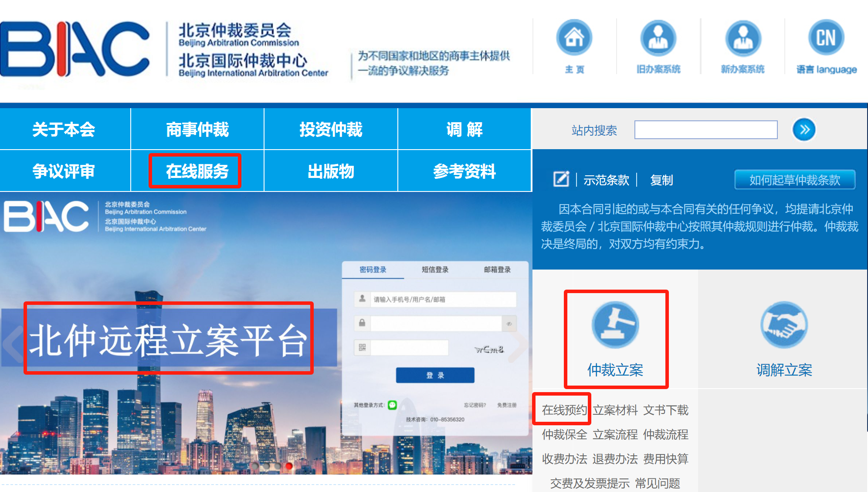Open the 参考资料 menu item
Screen dimensions: 868x492
tap(465, 171)
